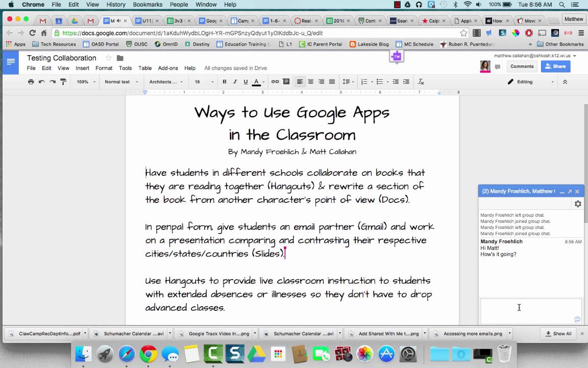588x368 pixels.
Task: Click the Redo arrow in the toolbar
Action: (53, 82)
